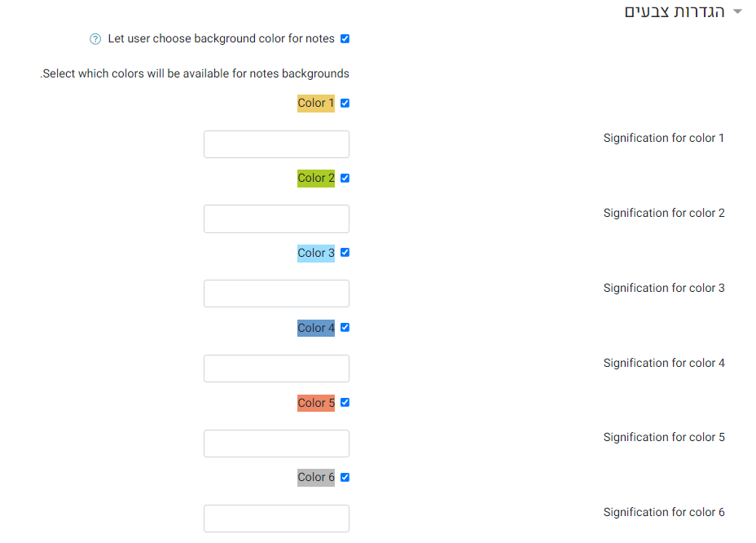This screenshot has height=543, width=756.
Task: Select the light blue Color 3 swatch
Action: 316,254
